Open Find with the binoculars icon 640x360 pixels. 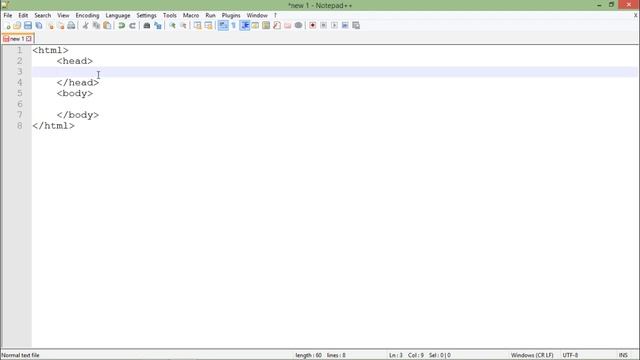[x=147, y=26]
